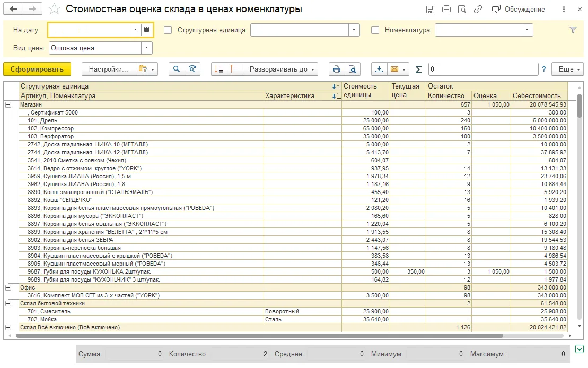Enable the Структурная единица filter checkbox

click(x=168, y=30)
